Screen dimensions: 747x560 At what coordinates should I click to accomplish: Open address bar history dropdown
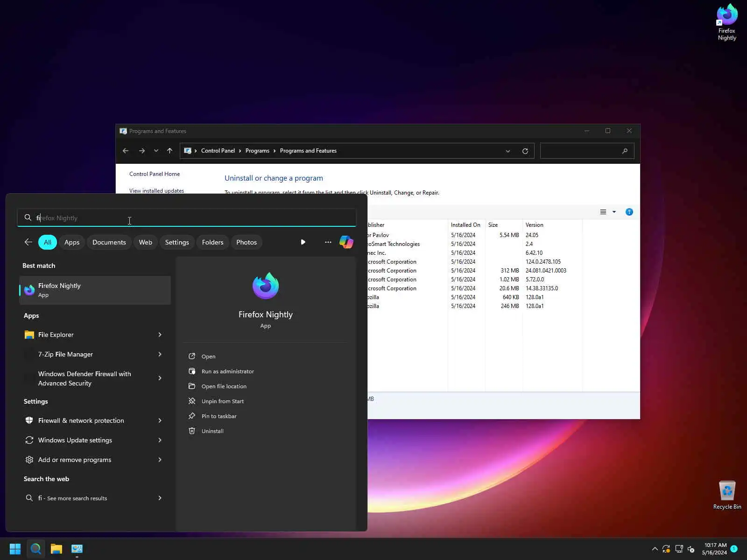point(508,151)
